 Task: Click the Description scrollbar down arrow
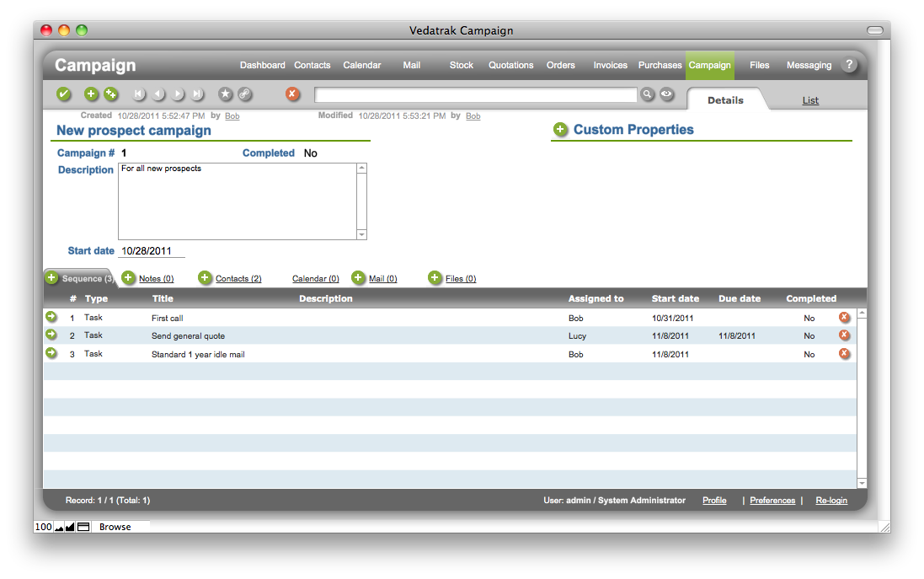pos(362,234)
